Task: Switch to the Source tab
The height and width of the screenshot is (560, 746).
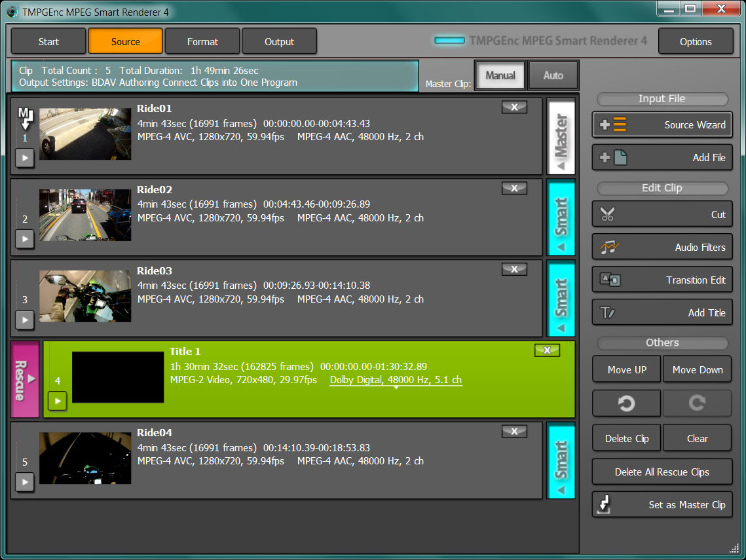Action: 126,41
